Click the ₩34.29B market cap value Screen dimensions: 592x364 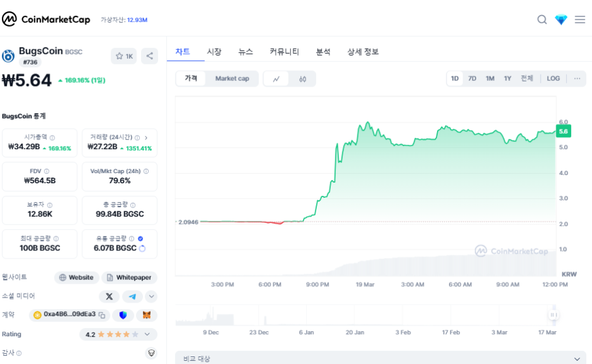[x=24, y=147]
